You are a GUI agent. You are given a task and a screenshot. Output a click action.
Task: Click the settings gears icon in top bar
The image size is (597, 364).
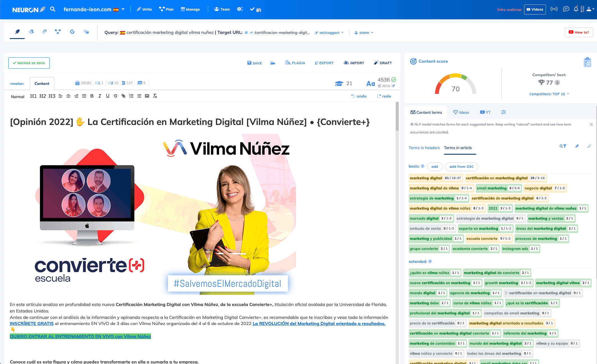(240, 9)
